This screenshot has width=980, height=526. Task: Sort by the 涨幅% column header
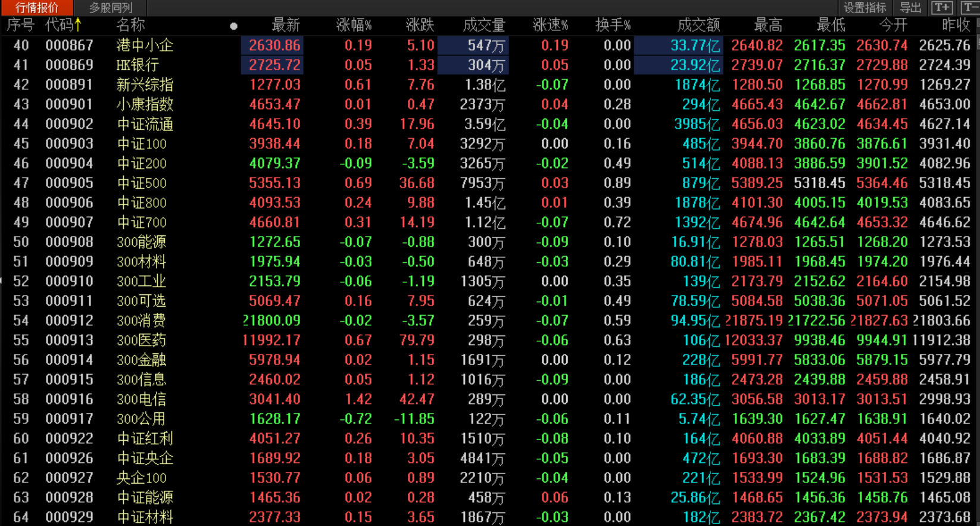[x=354, y=25]
